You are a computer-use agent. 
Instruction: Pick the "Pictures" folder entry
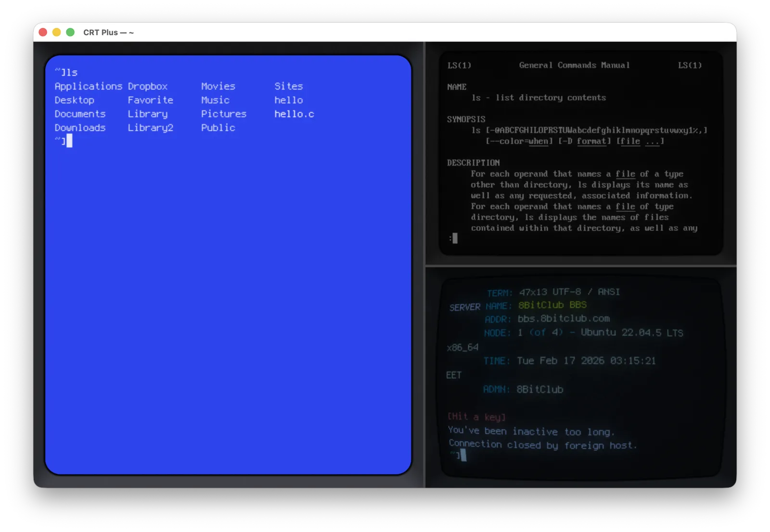click(223, 114)
